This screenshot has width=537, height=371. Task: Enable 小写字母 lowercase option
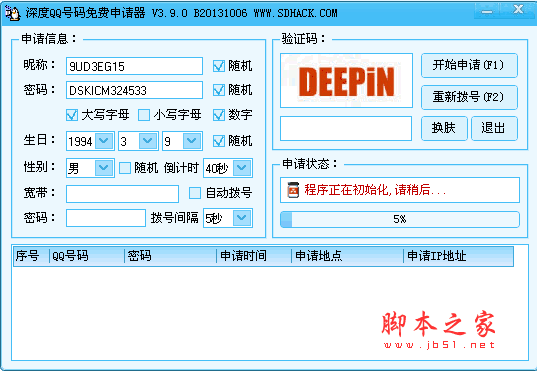pyautogui.click(x=144, y=115)
